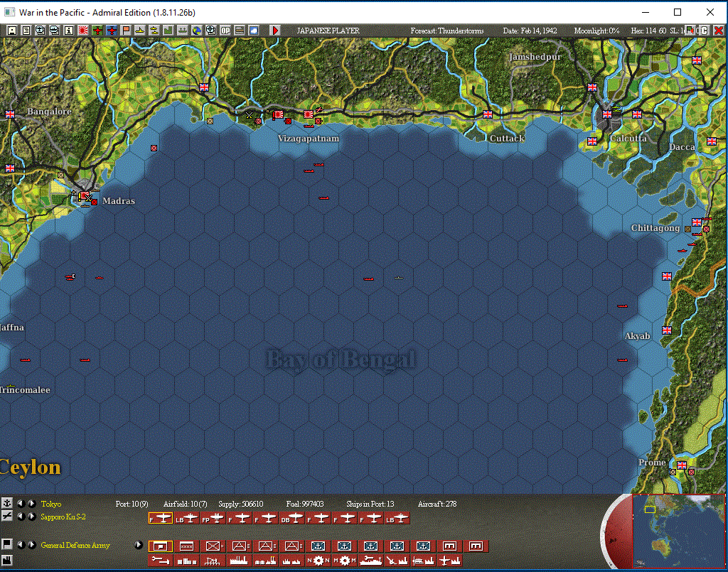Click the "Forecast: Thunderstorms" status text

447,31
